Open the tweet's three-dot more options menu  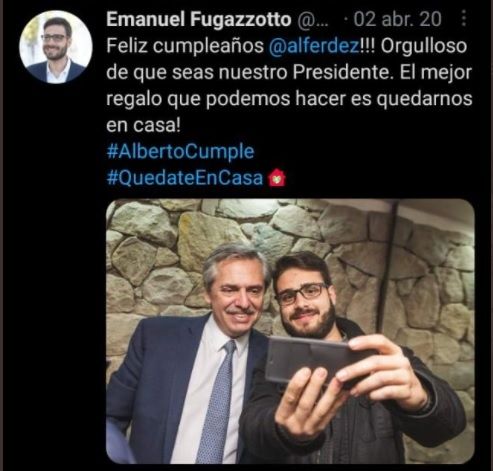click(x=464, y=18)
